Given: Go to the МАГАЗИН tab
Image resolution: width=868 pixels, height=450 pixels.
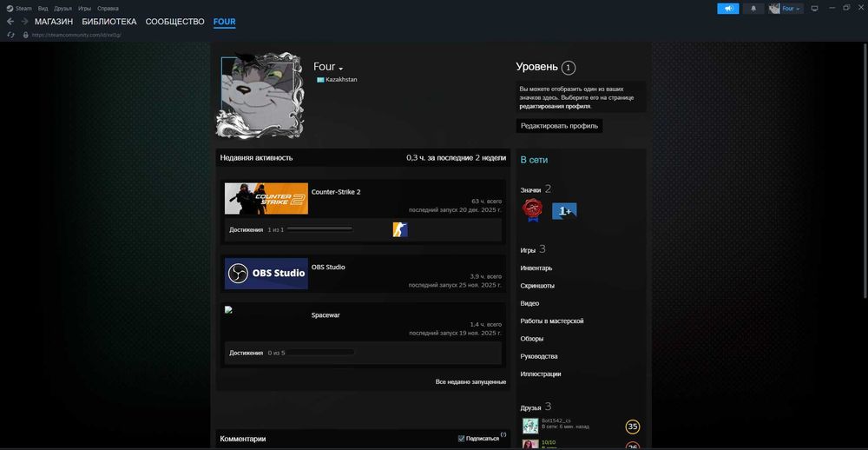Looking at the screenshot, I should coord(54,22).
